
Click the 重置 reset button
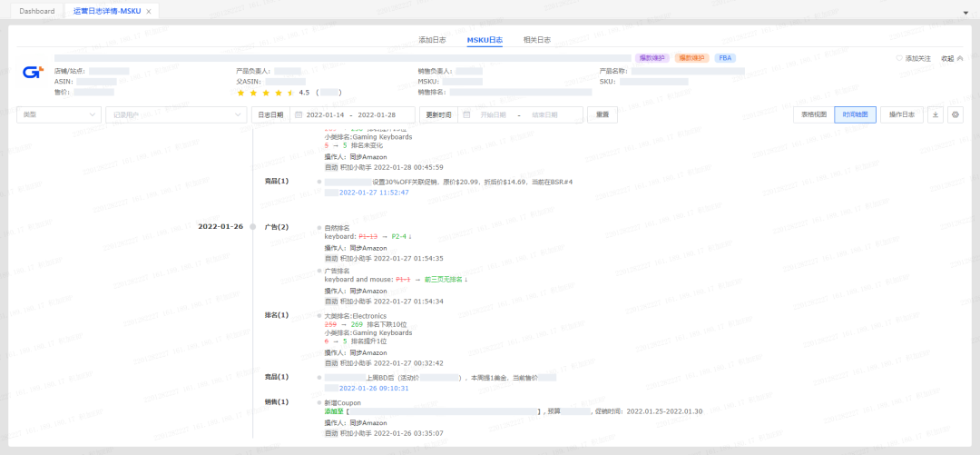(x=602, y=115)
